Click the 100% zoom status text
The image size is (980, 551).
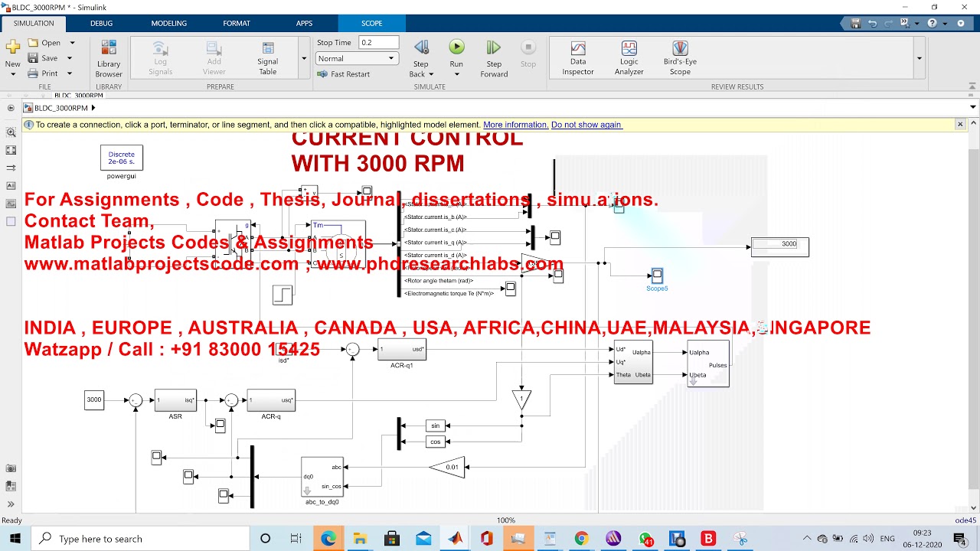(x=506, y=520)
